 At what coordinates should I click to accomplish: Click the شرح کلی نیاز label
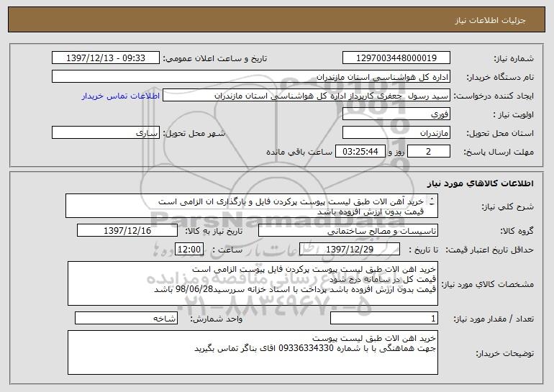click(x=508, y=206)
